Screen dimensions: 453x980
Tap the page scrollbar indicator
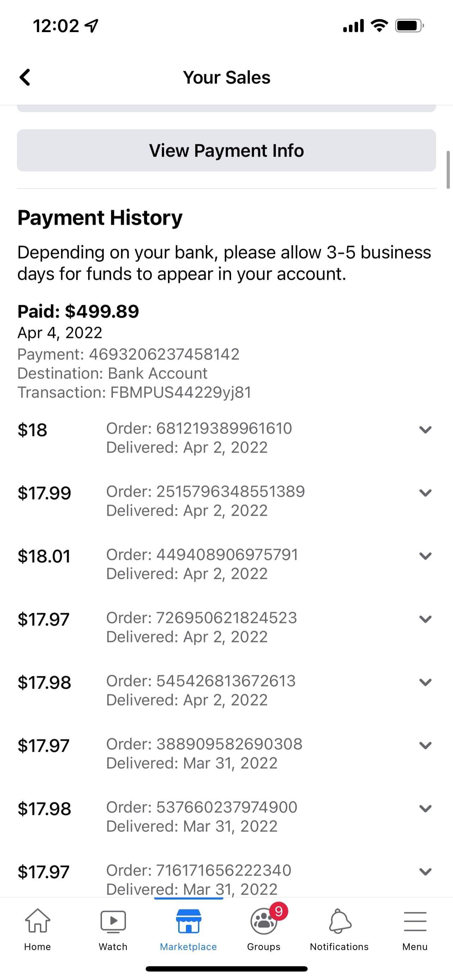click(x=448, y=170)
